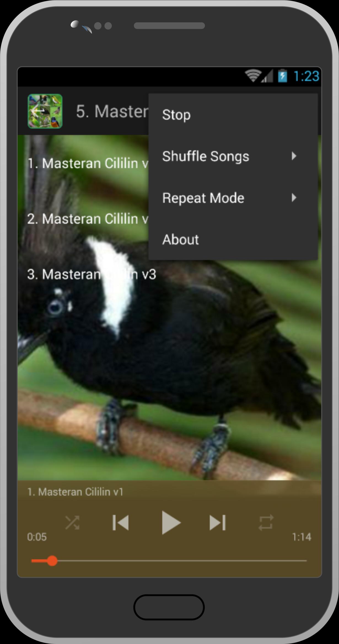This screenshot has height=644, width=339.
Task: Skip to the next track
Action: coord(218,523)
